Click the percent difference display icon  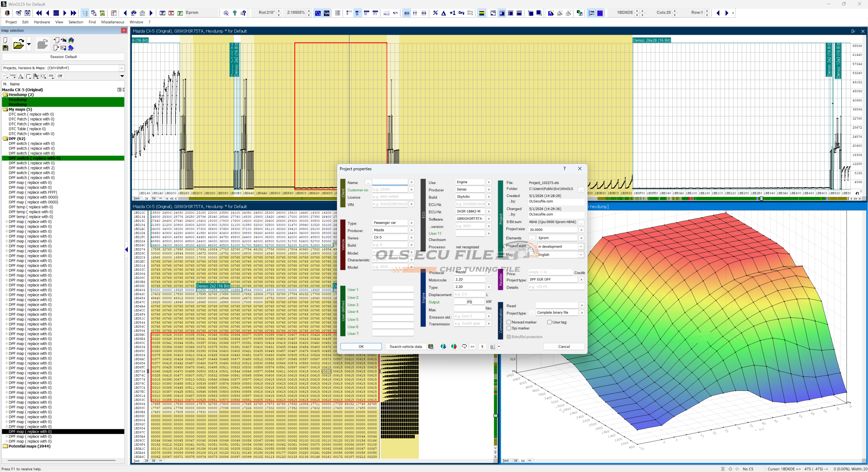point(435,13)
